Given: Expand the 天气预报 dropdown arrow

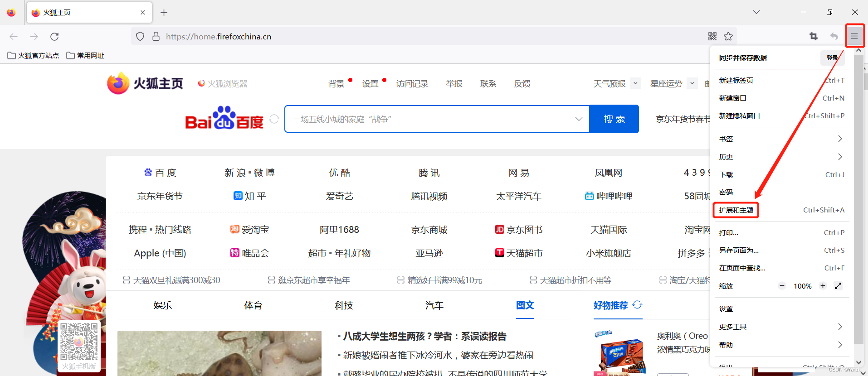Looking at the screenshot, I should (x=635, y=83).
